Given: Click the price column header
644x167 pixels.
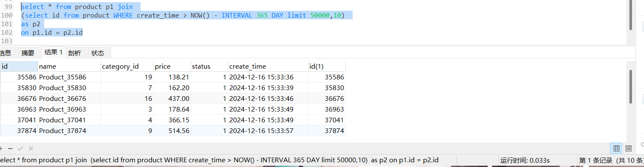Looking at the screenshot, I should click(172, 66).
